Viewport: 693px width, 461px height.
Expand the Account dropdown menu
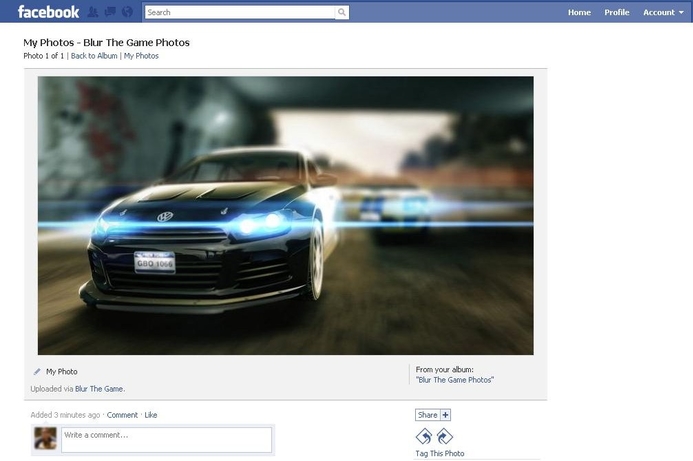pyautogui.click(x=663, y=12)
